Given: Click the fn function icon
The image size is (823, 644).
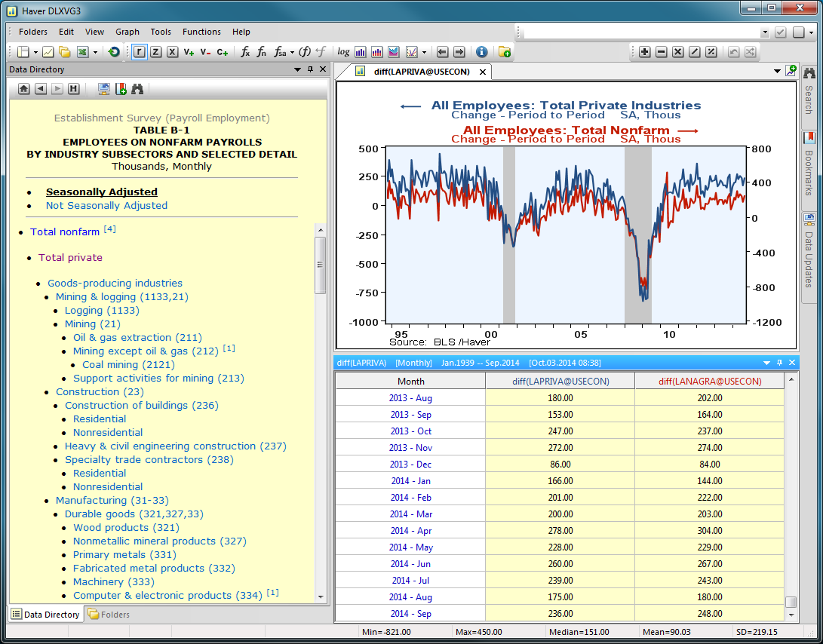Looking at the screenshot, I should (262, 52).
